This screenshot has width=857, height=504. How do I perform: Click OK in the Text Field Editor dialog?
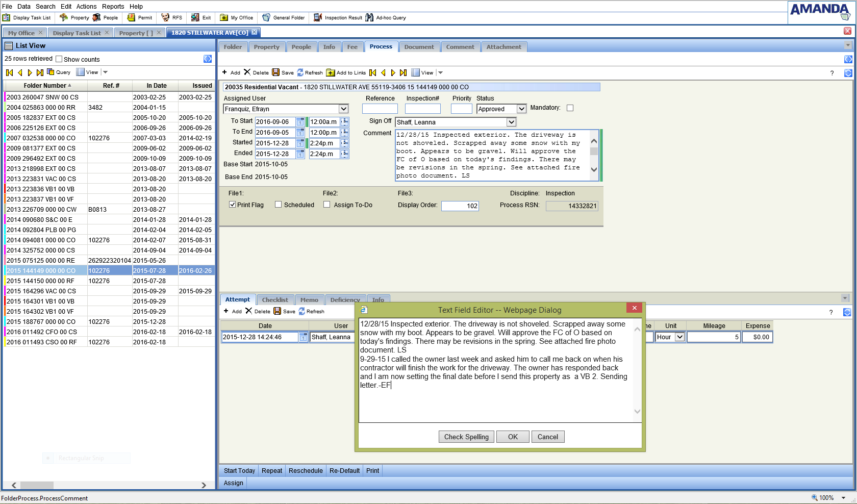[x=513, y=437]
